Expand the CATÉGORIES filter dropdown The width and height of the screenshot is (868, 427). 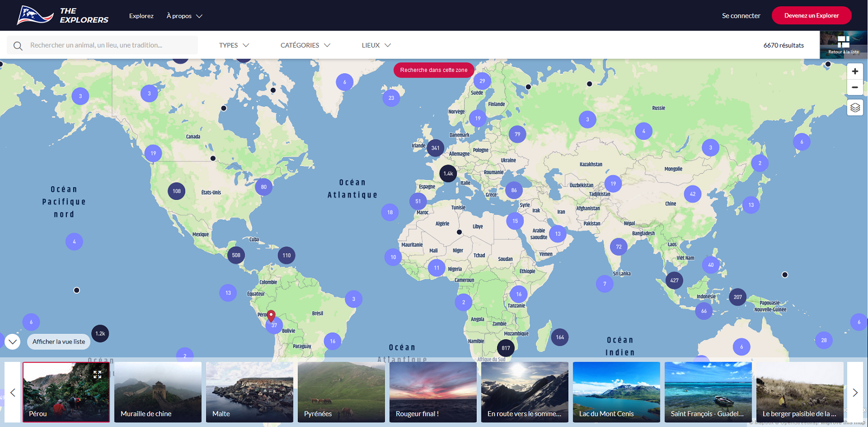click(305, 45)
